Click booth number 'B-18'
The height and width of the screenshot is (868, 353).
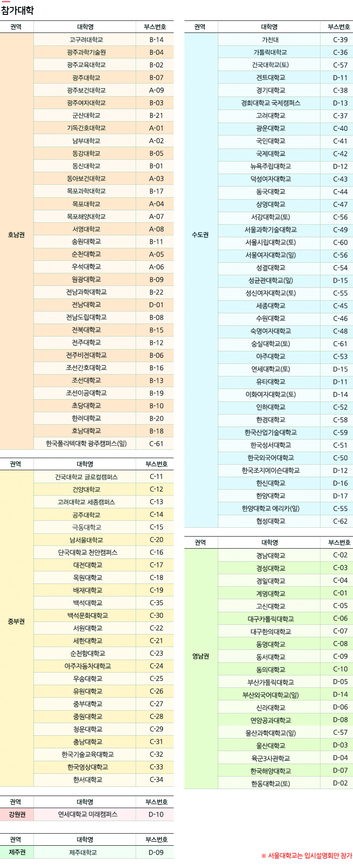157,431
